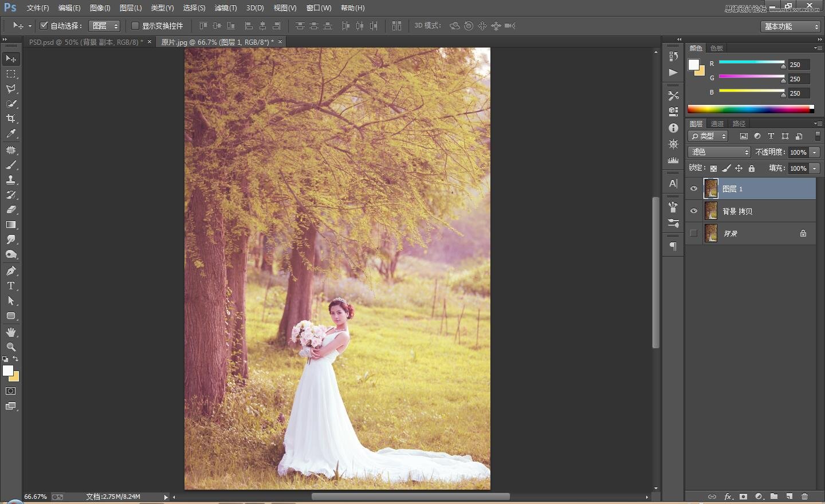Select the Gradient tool
The image size is (825, 504).
(x=11, y=225)
